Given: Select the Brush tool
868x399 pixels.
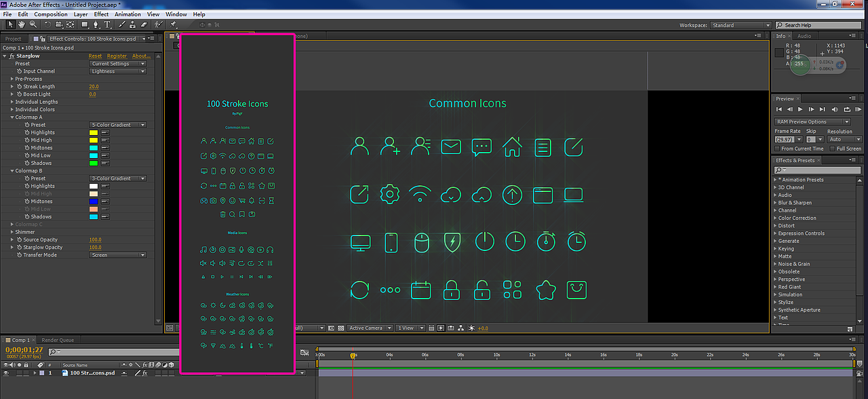Looking at the screenshot, I should coord(122,24).
